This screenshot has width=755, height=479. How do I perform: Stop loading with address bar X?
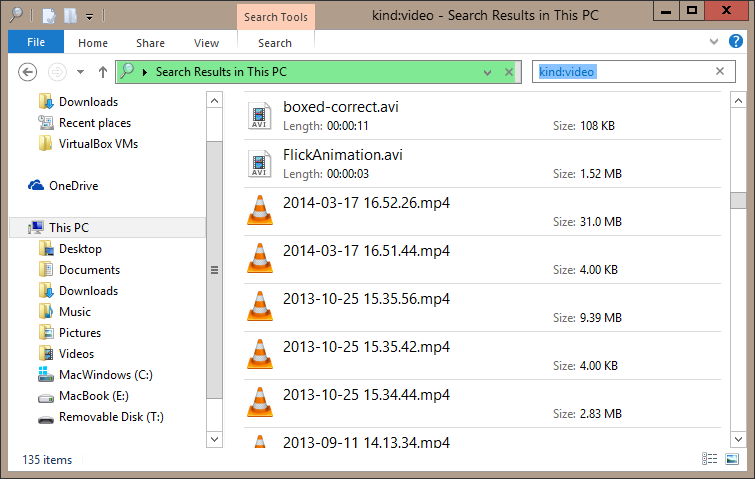tap(509, 72)
